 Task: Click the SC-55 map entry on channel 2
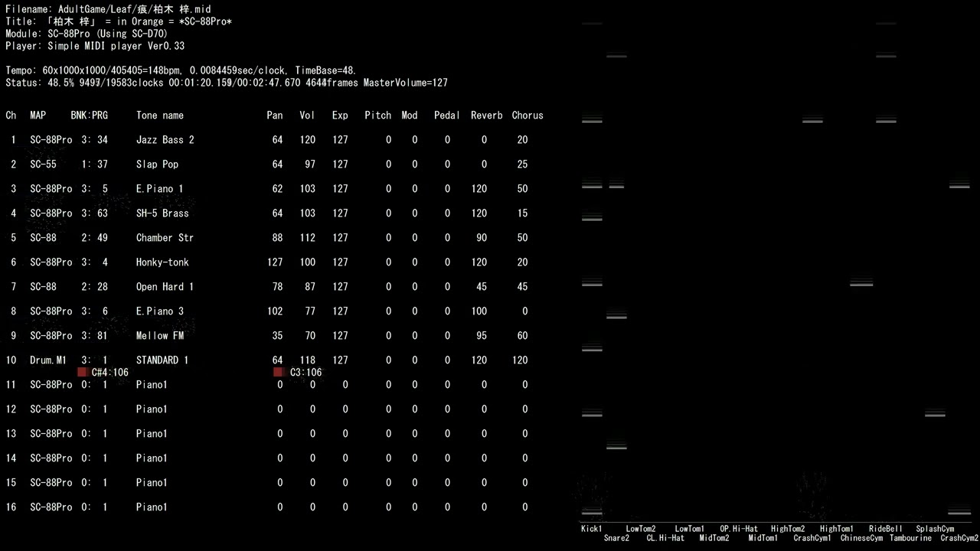(x=43, y=165)
